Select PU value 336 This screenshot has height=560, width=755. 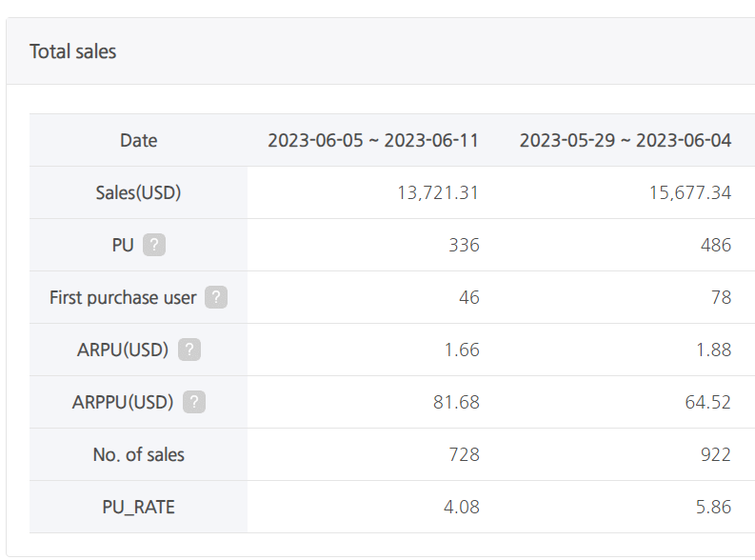[x=465, y=245]
